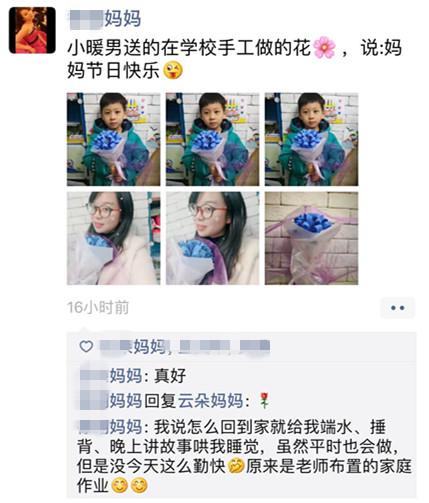
Task: Tap the last smiling emoji after 作业
Action: point(139,485)
